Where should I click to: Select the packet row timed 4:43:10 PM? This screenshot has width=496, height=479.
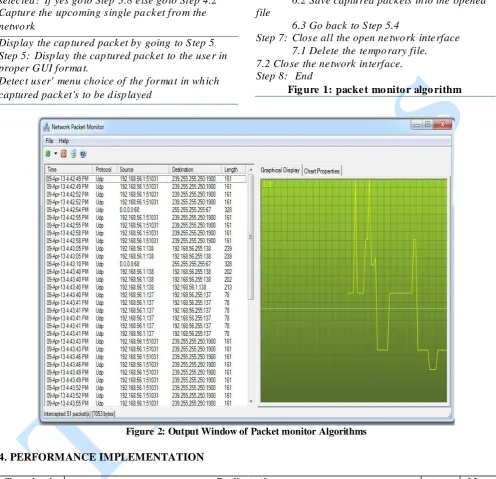coord(146,264)
